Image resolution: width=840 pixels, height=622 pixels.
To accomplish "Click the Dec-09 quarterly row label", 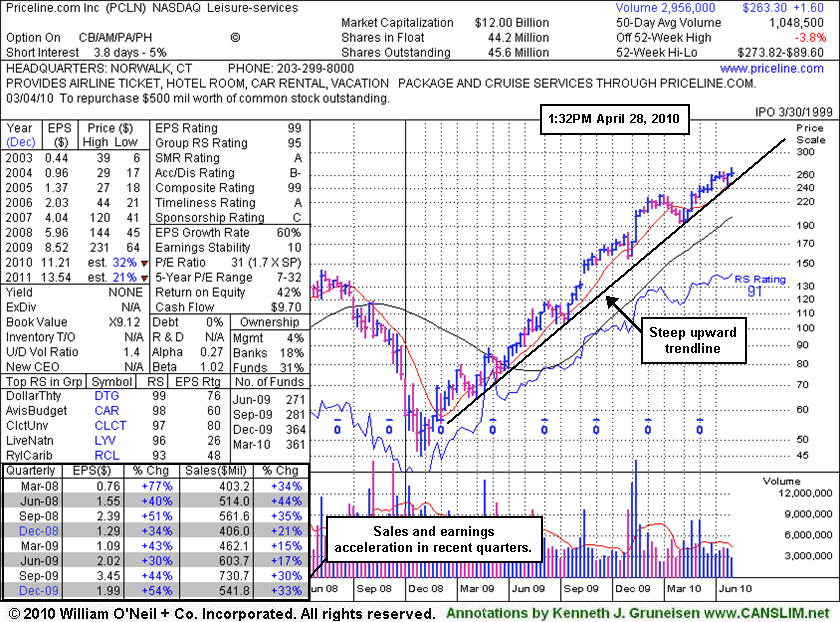I will [x=38, y=591].
